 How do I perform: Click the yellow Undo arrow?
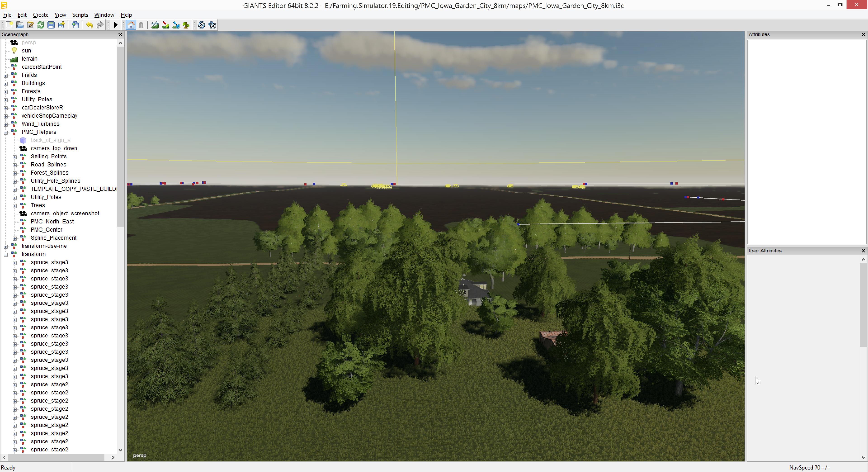[x=89, y=25]
